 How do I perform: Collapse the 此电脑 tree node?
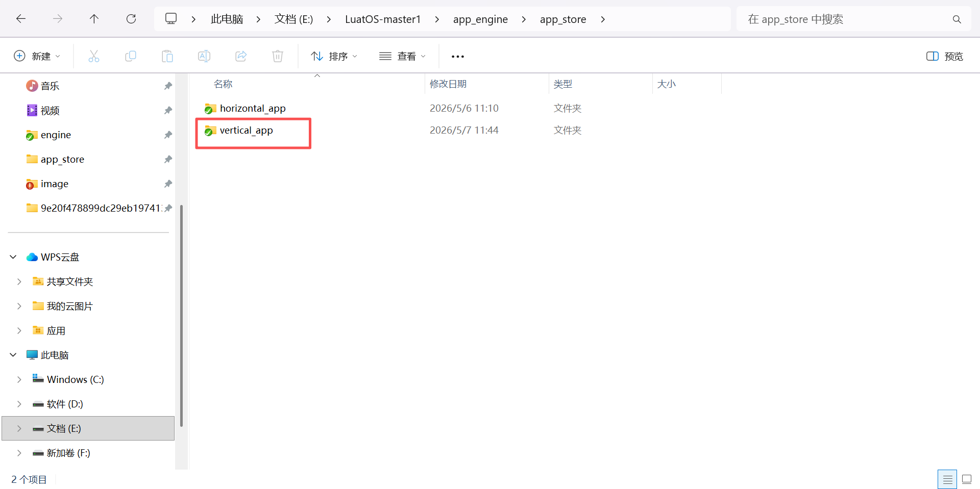13,355
